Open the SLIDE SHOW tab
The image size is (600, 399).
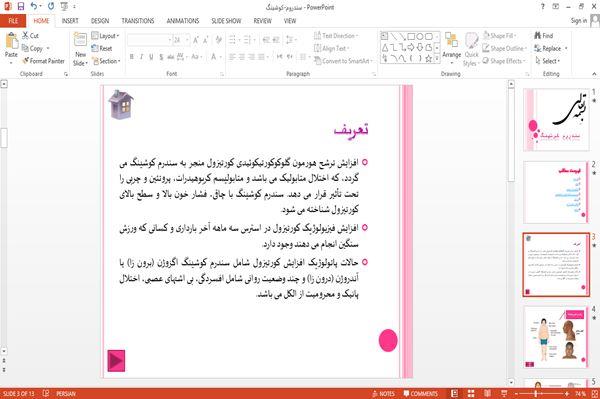tap(226, 21)
